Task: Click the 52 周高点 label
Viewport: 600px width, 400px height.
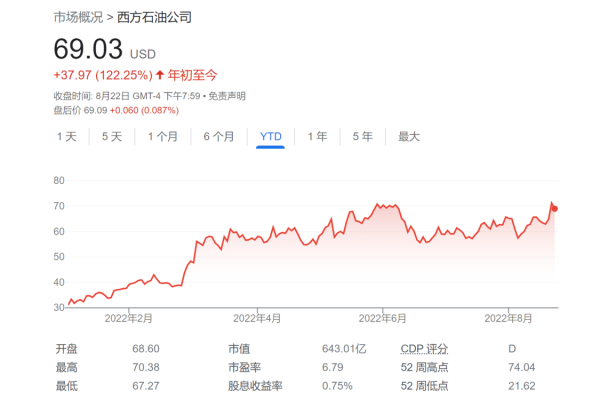Action: (x=424, y=367)
